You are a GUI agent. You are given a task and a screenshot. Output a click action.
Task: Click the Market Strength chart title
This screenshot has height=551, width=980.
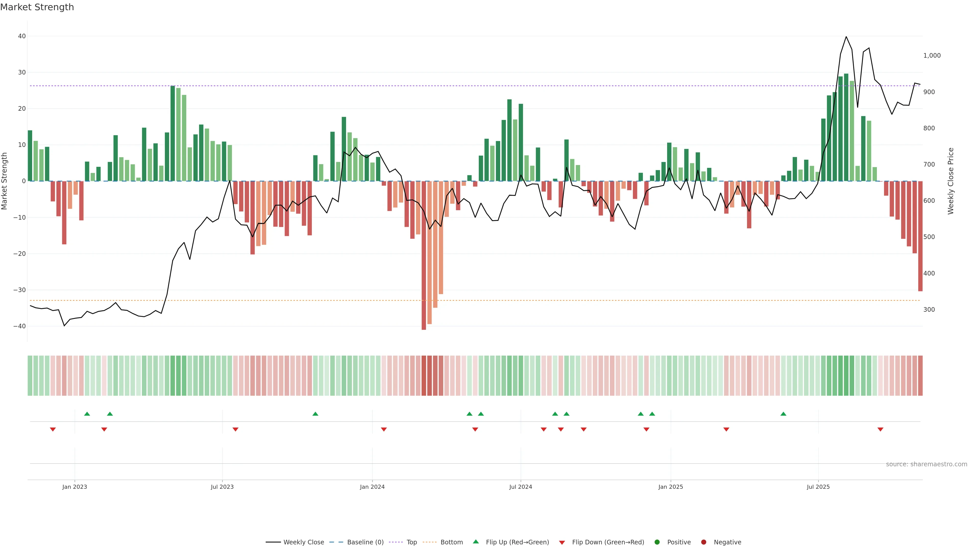tap(37, 7)
